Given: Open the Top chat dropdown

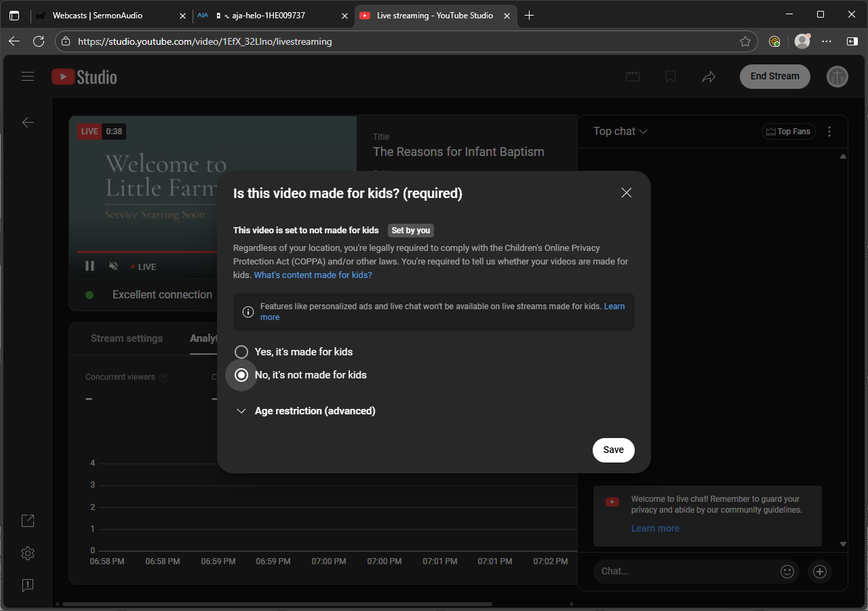Looking at the screenshot, I should [620, 132].
